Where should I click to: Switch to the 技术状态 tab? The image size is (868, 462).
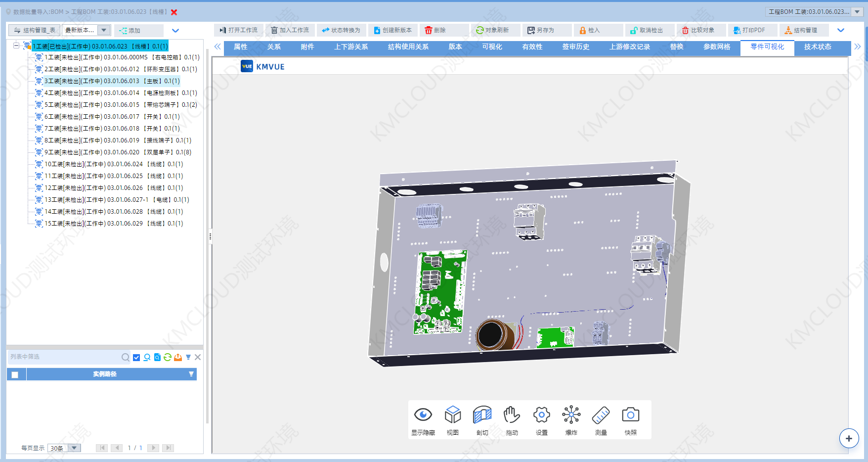coord(817,47)
